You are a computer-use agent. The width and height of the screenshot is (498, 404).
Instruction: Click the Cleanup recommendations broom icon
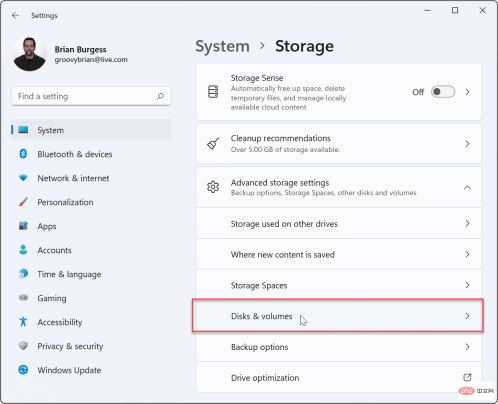pos(213,144)
